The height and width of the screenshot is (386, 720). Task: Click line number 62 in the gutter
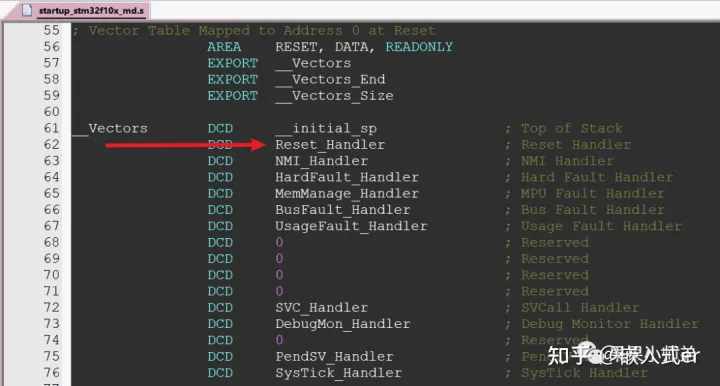tap(51, 145)
